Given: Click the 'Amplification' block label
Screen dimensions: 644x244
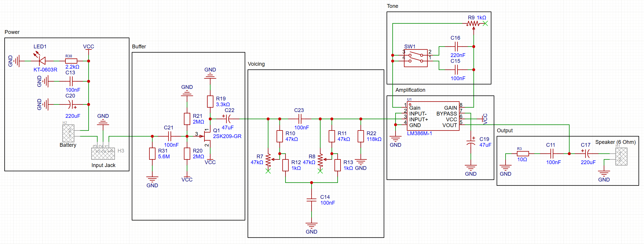Looking at the screenshot, I should [410, 90].
